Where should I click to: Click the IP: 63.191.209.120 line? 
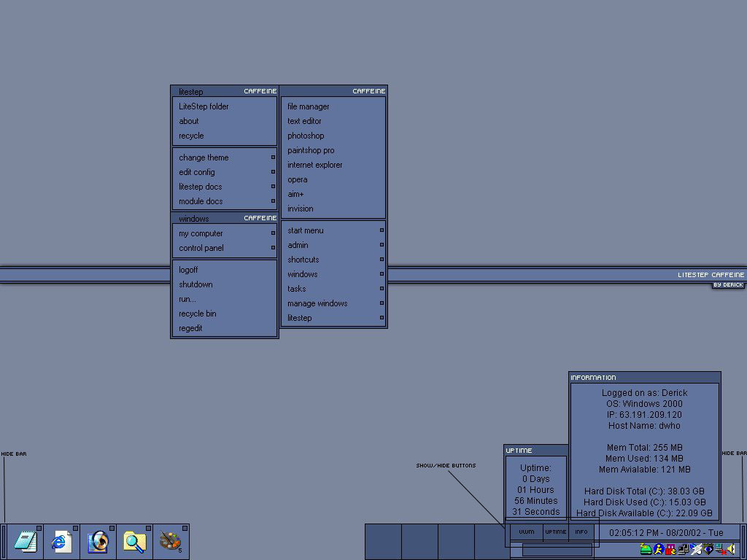click(645, 415)
